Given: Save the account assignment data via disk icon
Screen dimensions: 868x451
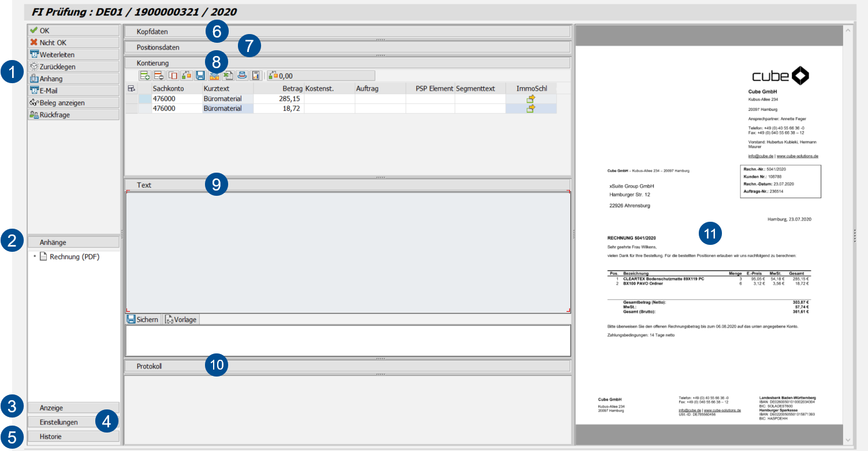Looking at the screenshot, I should 200,75.
